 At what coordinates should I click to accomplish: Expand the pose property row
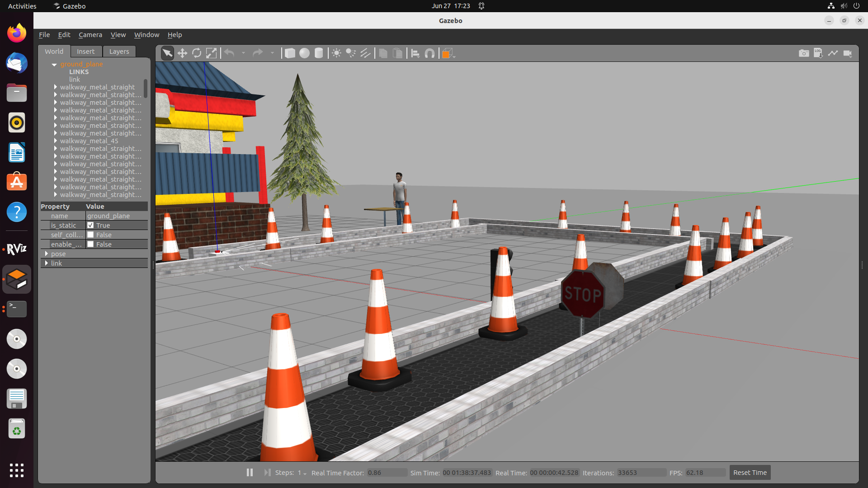(47, 253)
